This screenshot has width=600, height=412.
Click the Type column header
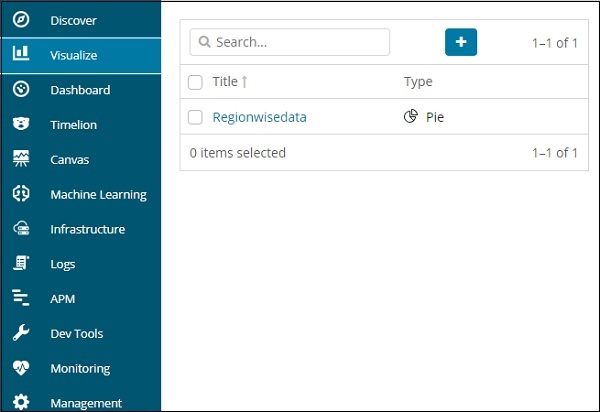(x=418, y=82)
